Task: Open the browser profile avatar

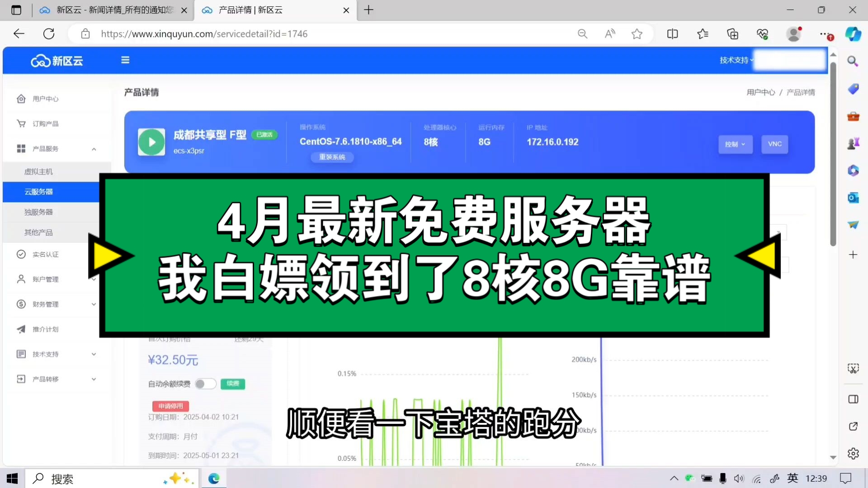Action: click(x=793, y=34)
